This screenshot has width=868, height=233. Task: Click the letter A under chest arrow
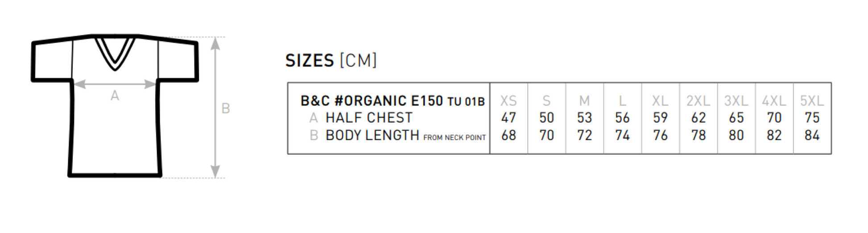coord(115,96)
